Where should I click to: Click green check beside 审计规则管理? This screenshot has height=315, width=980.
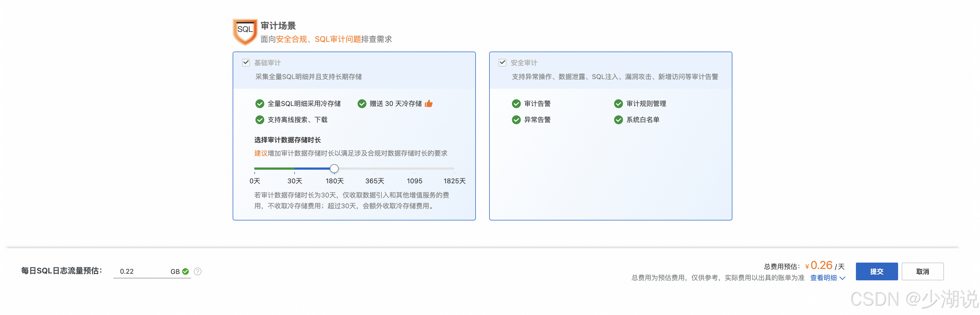coord(618,104)
